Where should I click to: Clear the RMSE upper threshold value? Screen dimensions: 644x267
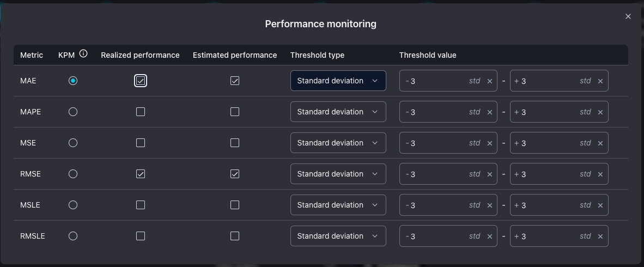[600, 174]
